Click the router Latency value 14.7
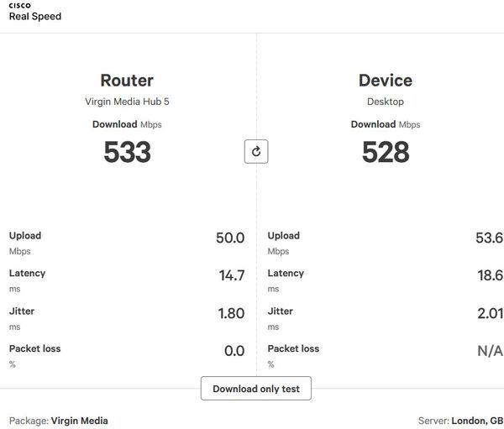 pyautogui.click(x=231, y=275)
